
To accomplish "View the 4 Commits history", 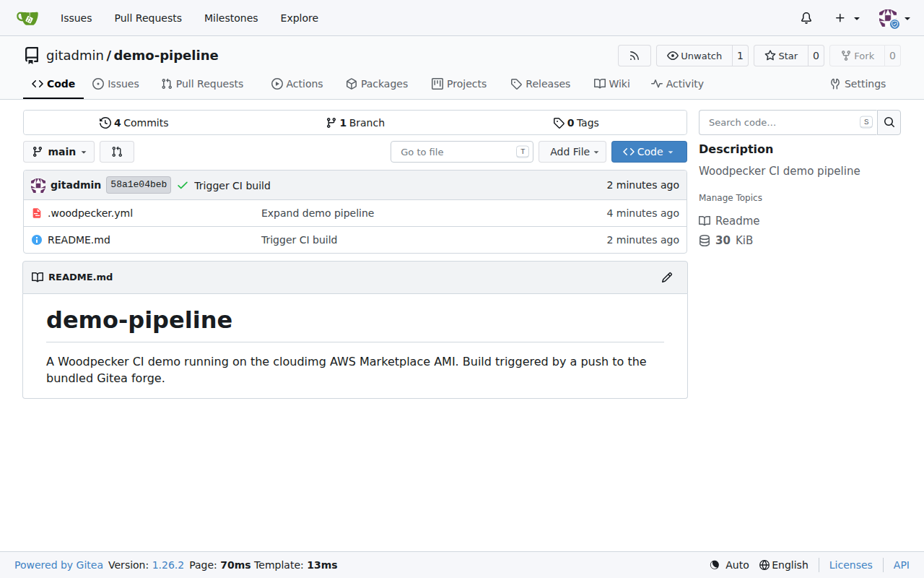I will [134, 123].
